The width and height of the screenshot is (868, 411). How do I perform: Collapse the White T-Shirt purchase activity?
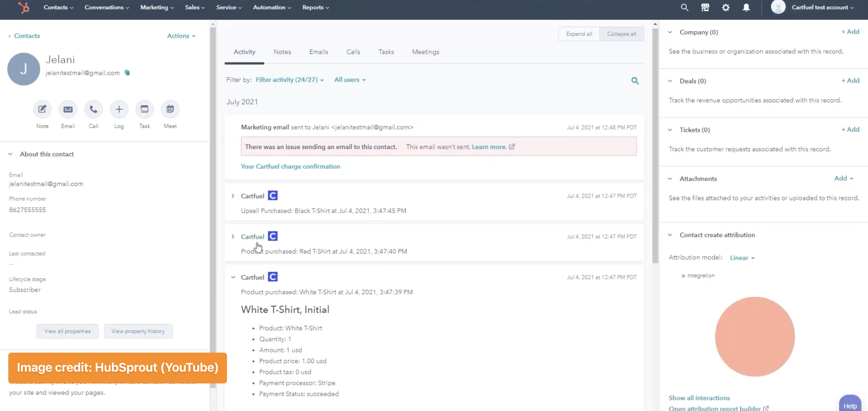pos(233,277)
